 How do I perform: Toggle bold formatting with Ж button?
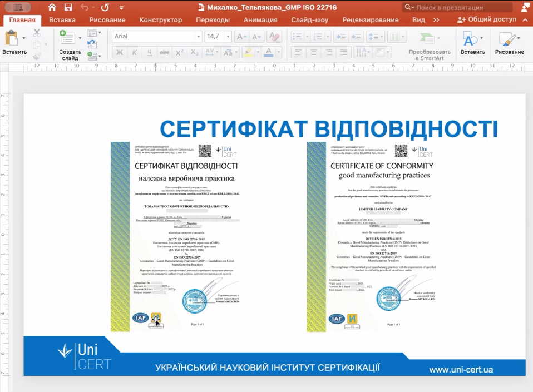[119, 52]
